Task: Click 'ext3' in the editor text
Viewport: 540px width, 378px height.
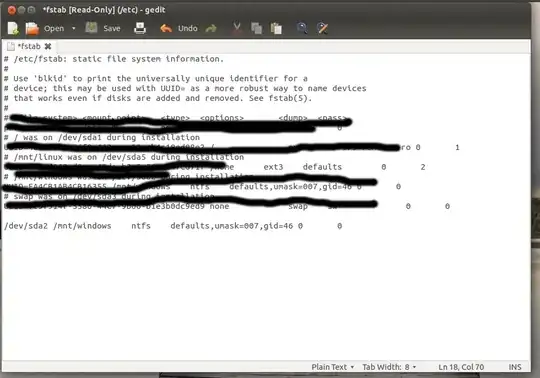Action: tap(273, 167)
